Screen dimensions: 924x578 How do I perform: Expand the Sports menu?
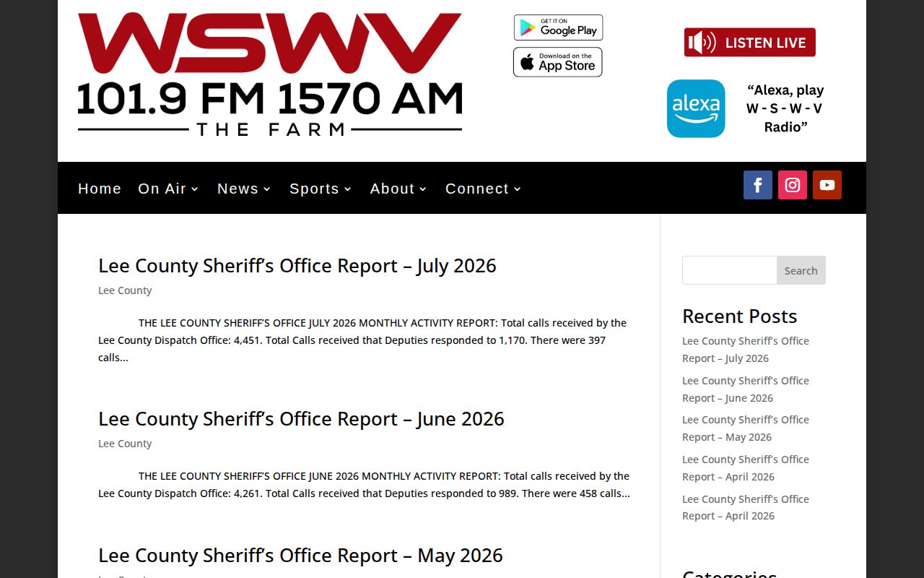[x=321, y=189]
